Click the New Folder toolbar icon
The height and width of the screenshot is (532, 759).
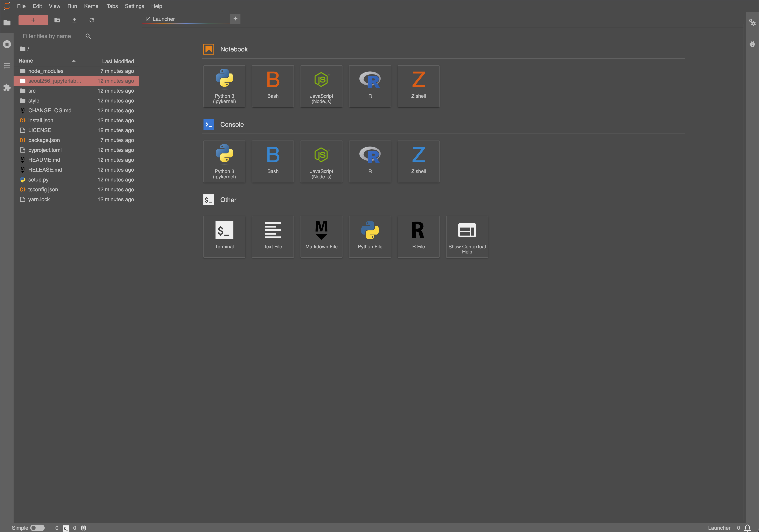[57, 20]
